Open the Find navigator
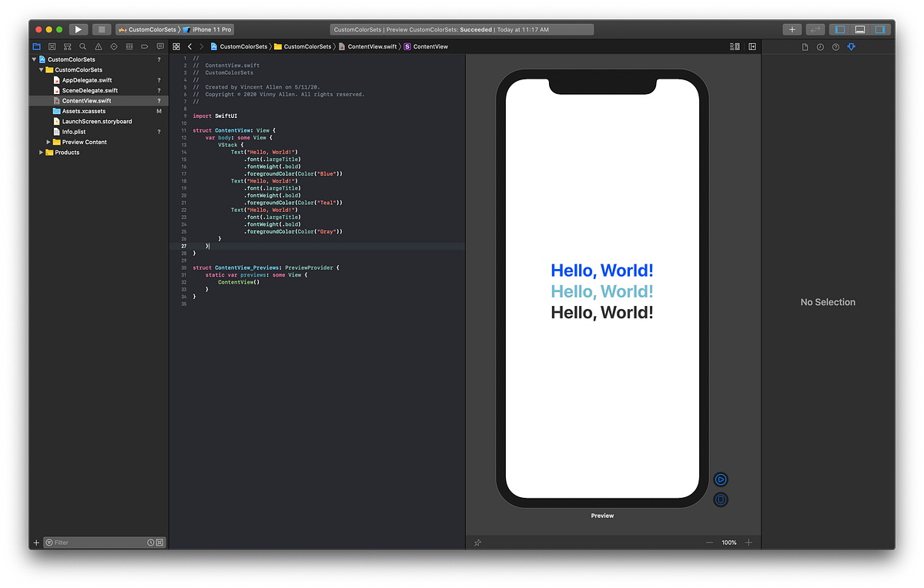Screen dimensions: 924x588 (82, 46)
